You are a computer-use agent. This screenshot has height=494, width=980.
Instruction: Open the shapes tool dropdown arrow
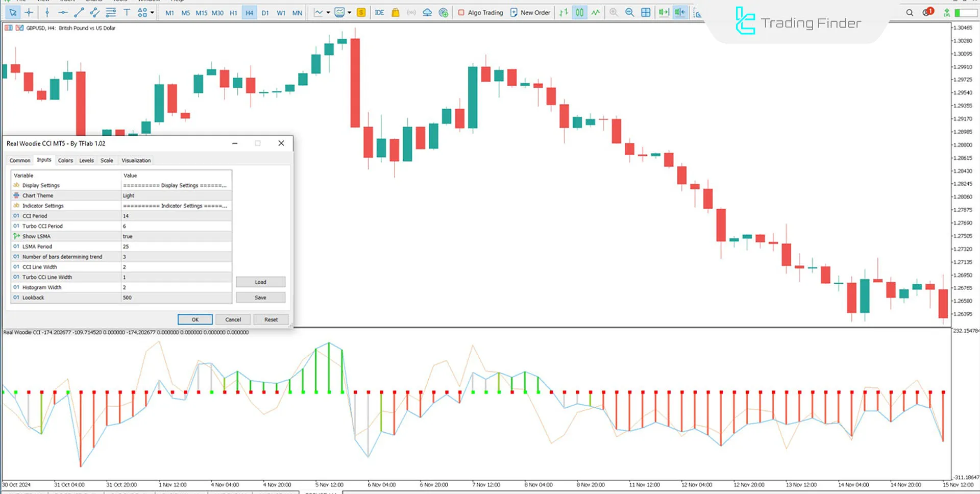(x=153, y=12)
